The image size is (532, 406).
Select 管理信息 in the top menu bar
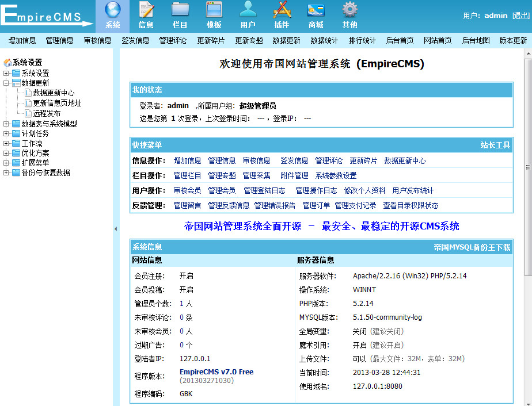click(60, 41)
